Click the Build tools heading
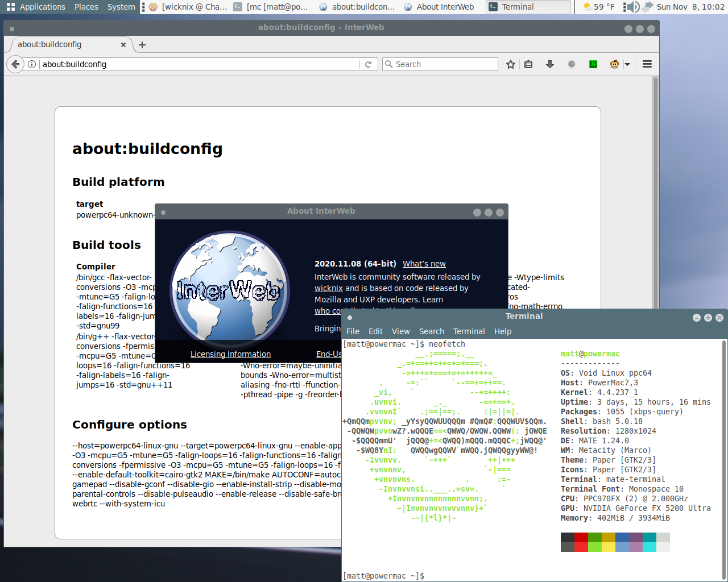Viewport: 728px width, 582px height. click(x=106, y=245)
